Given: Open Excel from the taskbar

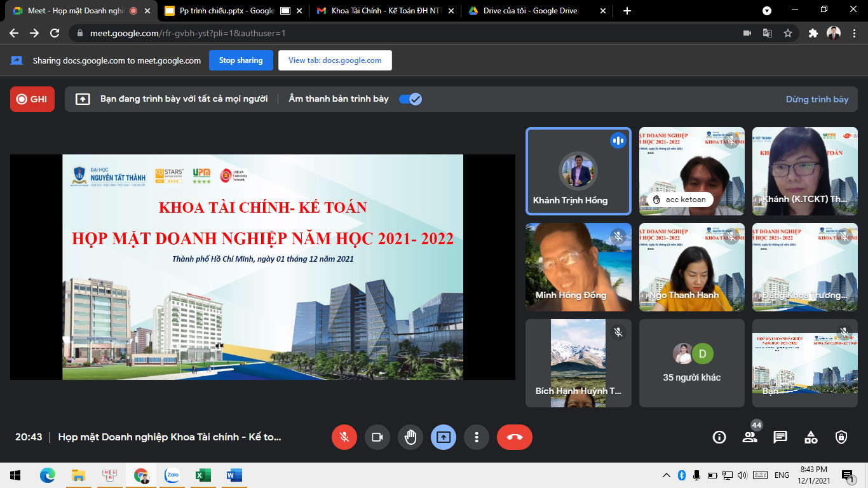Looking at the screenshot, I should pos(203,475).
